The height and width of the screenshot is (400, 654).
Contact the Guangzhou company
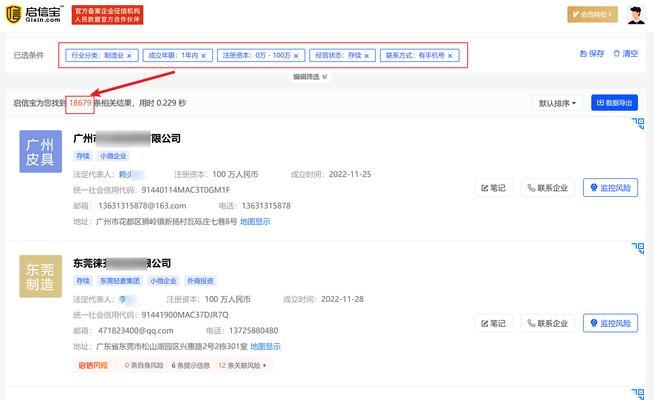(x=548, y=188)
